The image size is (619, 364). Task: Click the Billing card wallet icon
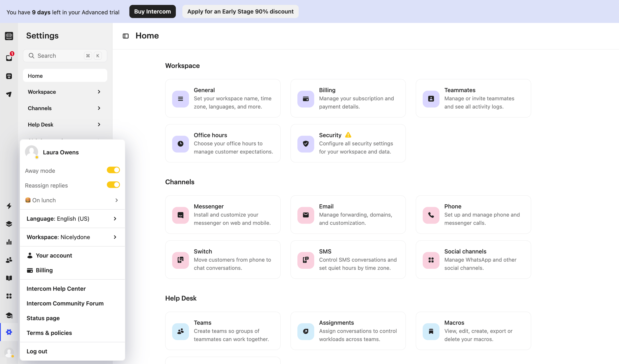(306, 99)
